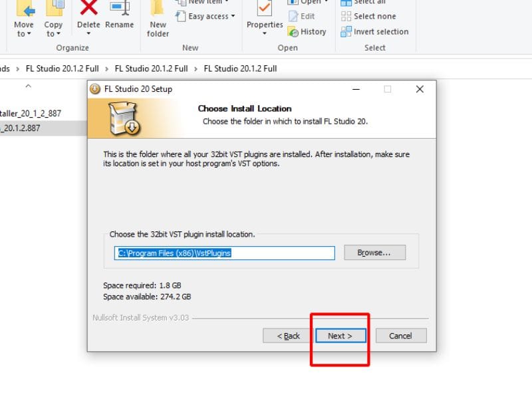Click Browse... to choose plugin folder
This screenshot has height=399, width=532.
click(374, 253)
